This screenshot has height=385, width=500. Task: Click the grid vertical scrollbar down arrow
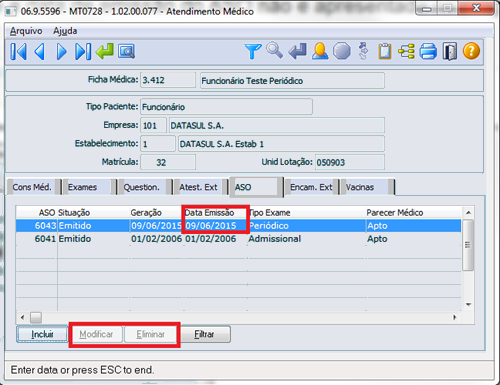(468, 304)
